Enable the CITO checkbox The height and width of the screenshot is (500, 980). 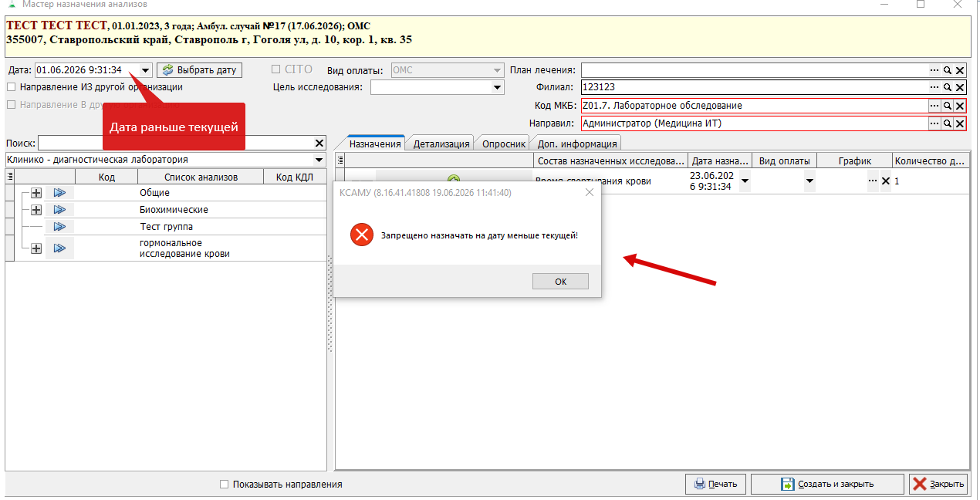(275, 69)
